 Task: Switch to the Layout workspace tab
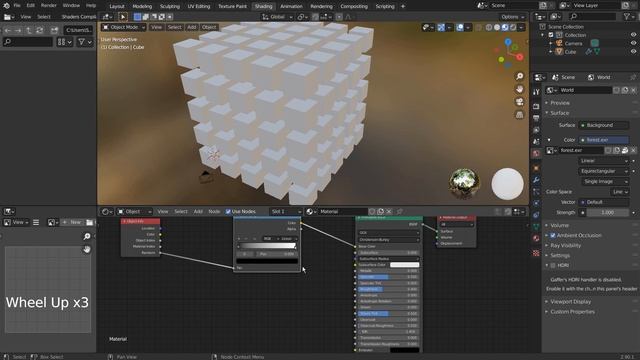click(x=117, y=6)
